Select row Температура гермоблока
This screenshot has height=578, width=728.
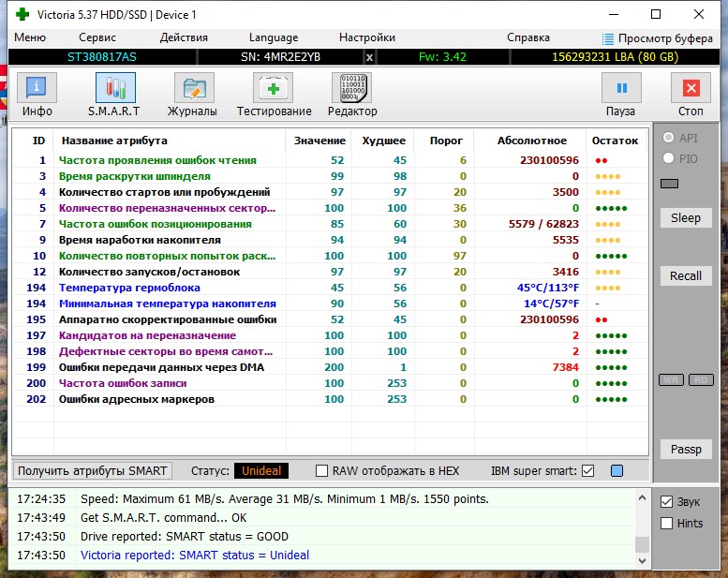click(330, 288)
